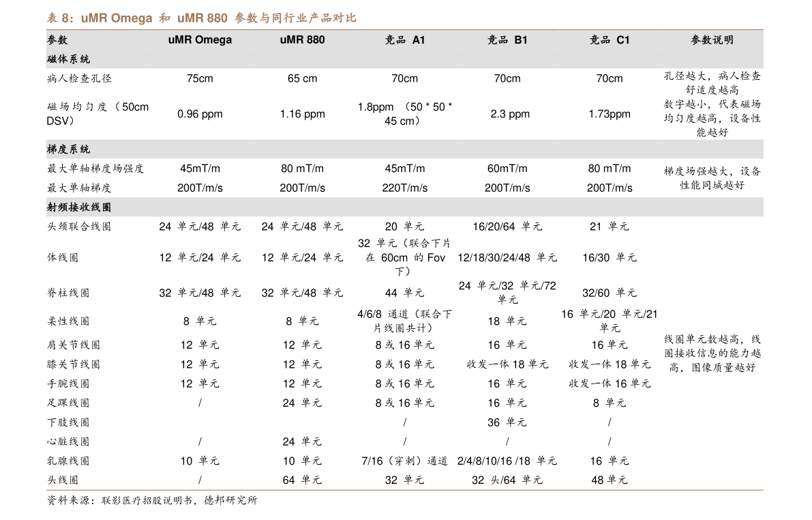
Task: Click the 竞品 B1 column header
Action: [x=505, y=40]
